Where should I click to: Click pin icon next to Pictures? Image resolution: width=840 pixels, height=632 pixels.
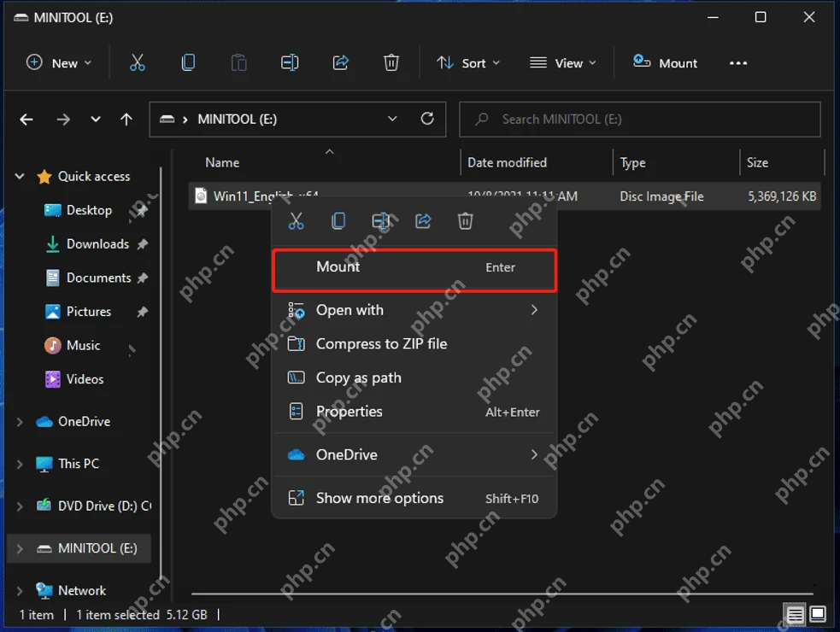coord(142,312)
